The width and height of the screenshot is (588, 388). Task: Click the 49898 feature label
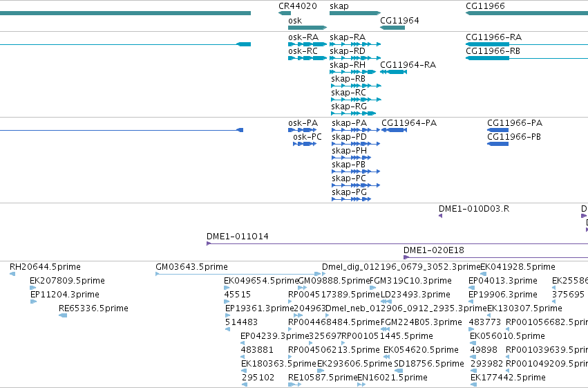pyautogui.click(x=484, y=351)
